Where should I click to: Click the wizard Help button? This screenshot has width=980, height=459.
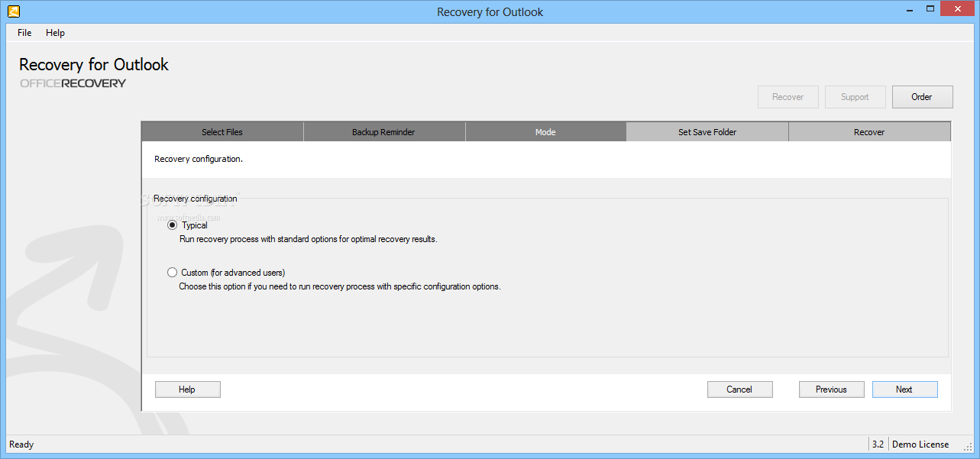coord(187,390)
